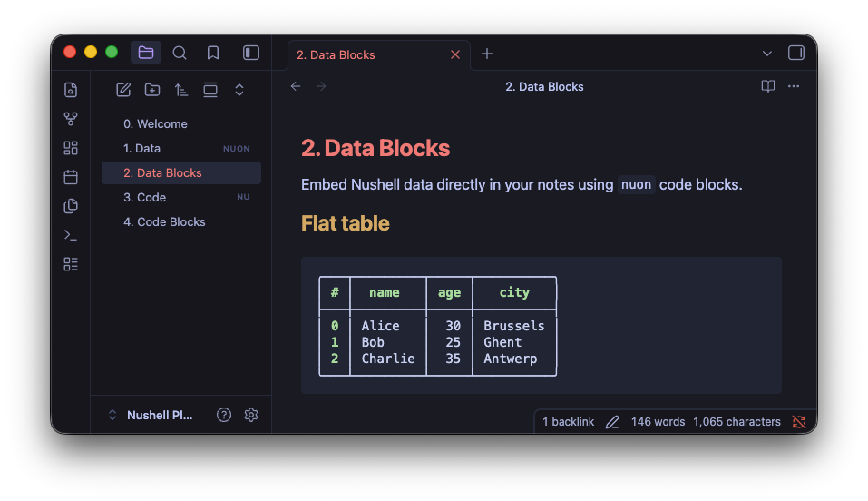Click the Bob cell
Viewport: 868px width, 501px height.
tap(373, 342)
